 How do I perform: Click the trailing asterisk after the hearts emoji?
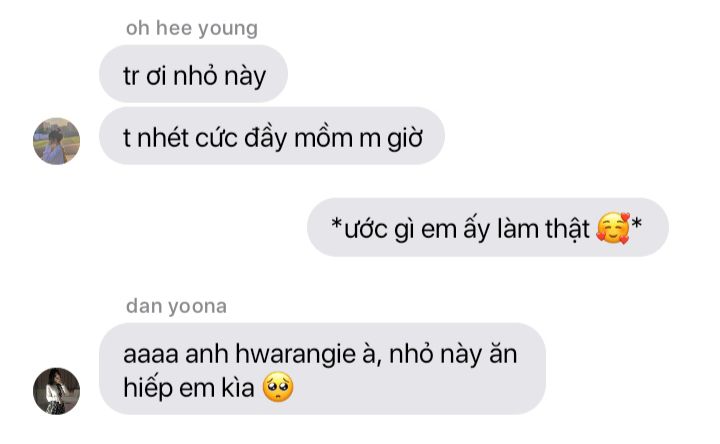pyautogui.click(x=636, y=224)
